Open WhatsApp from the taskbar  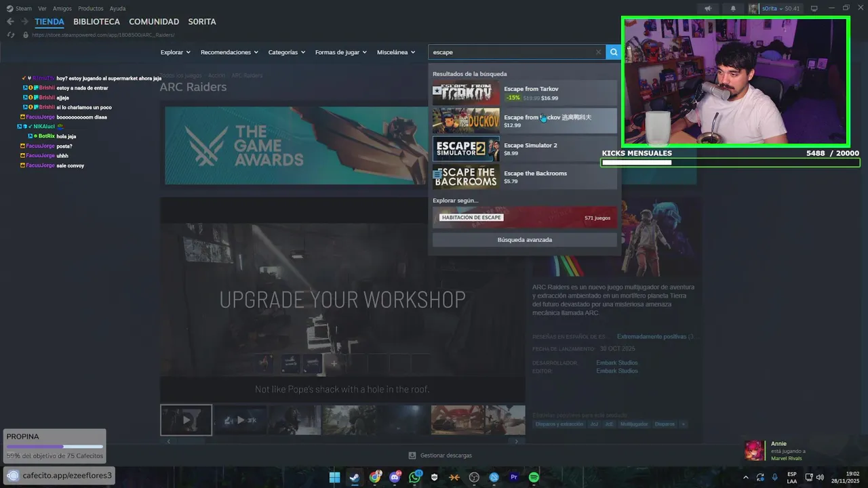(414, 477)
